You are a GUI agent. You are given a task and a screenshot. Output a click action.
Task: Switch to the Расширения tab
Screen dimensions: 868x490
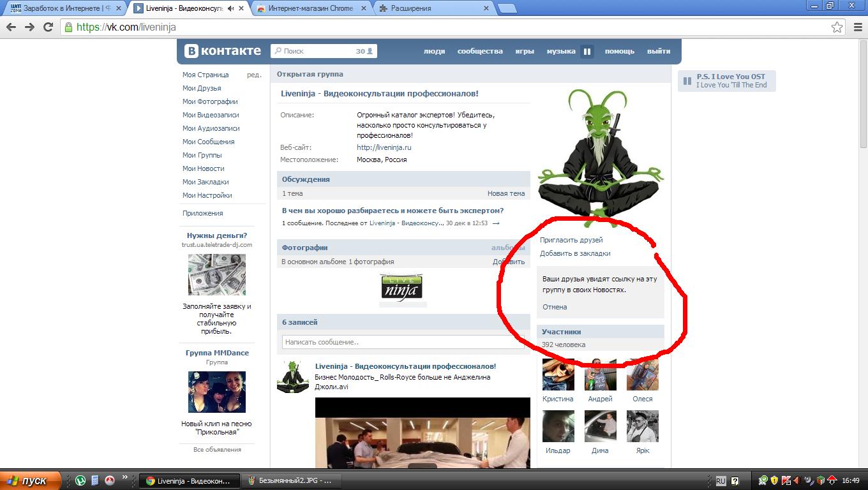coord(434,8)
